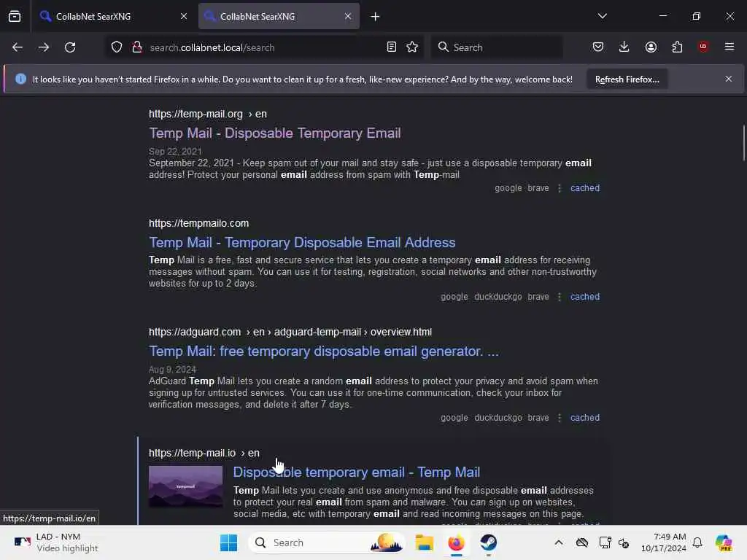
Task: Open cached link for temp-mail.org result
Action: click(585, 188)
